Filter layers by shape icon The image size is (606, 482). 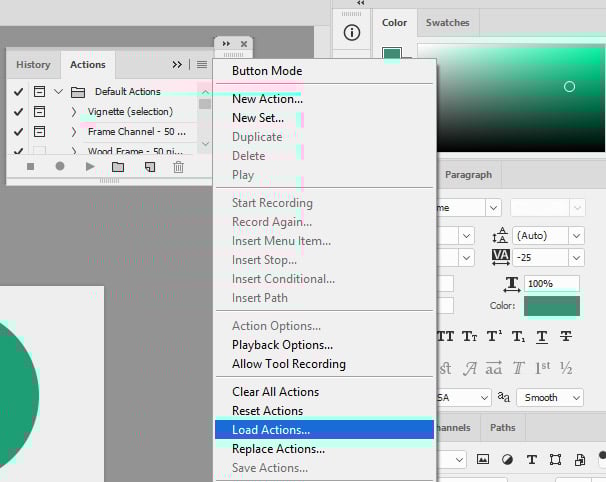555,460
